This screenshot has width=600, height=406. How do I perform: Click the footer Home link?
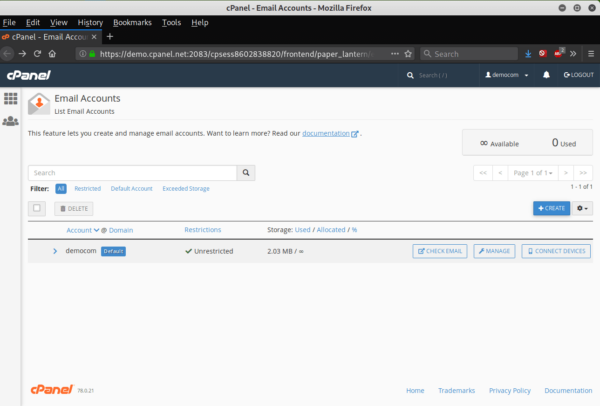[415, 390]
